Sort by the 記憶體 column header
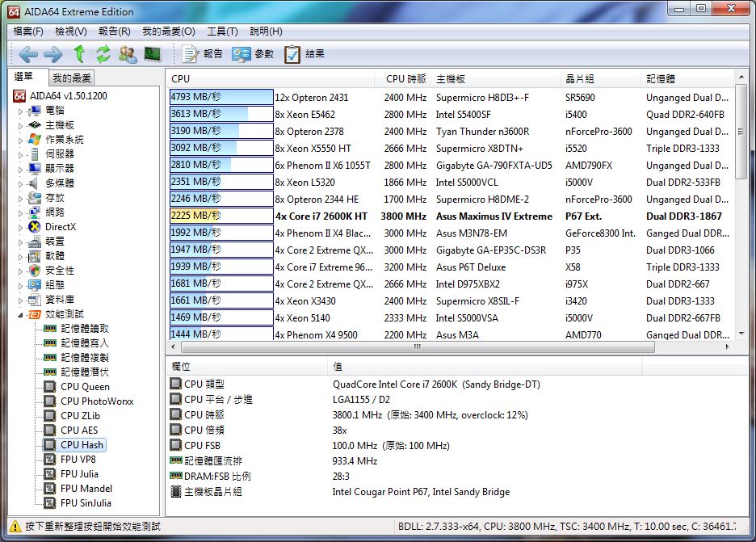 point(687,78)
